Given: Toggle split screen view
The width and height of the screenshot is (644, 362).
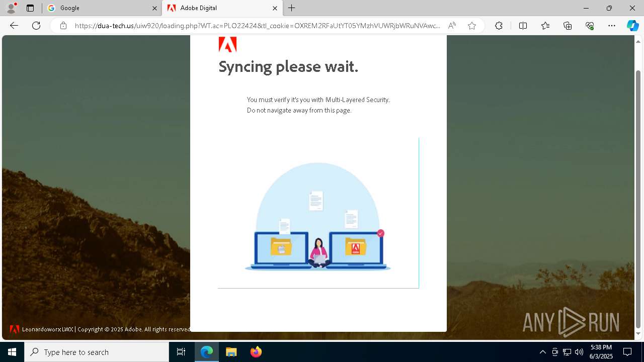Looking at the screenshot, I should tap(523, 26).
